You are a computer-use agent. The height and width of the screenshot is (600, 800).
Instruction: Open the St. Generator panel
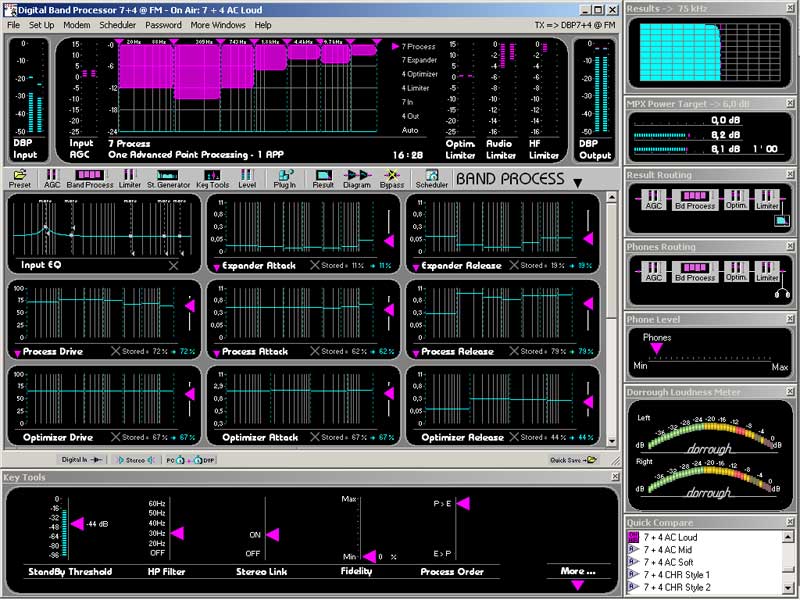point(170,181)
